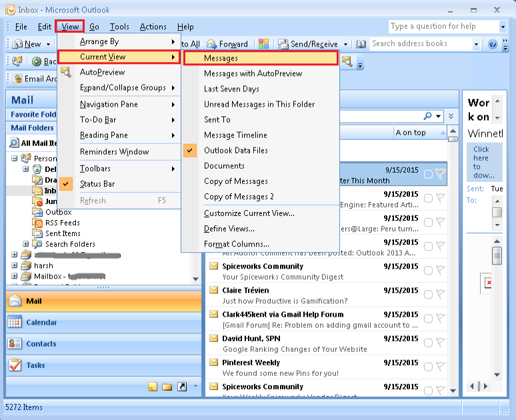Open the Categorize colored squares icon
Viewport: 516px width, 420px height.
point(263,44)
